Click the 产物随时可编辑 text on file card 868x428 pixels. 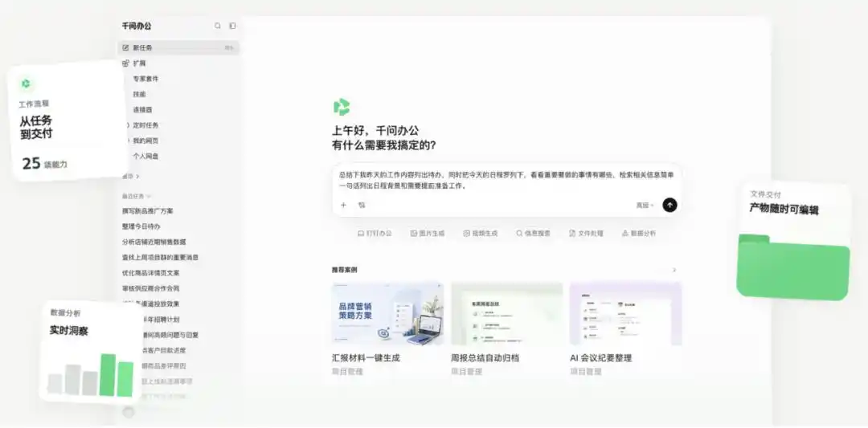tap(784, 209)
